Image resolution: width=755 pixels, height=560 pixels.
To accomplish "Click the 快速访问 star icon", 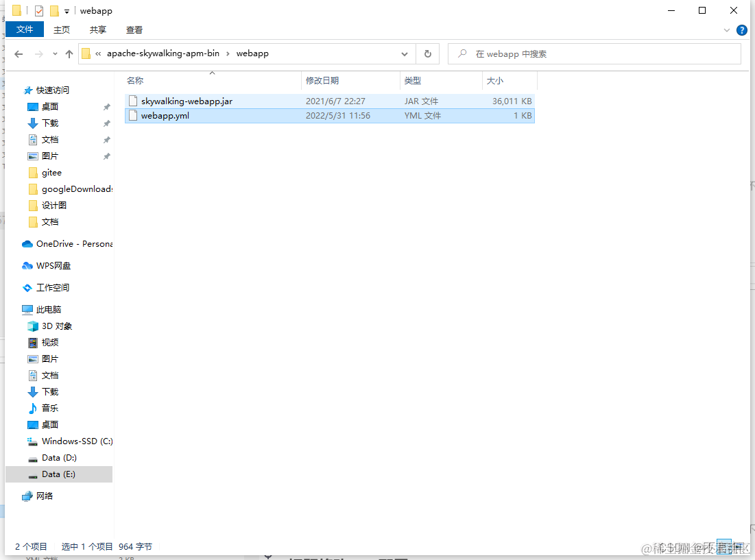I will tap(28, 90).
